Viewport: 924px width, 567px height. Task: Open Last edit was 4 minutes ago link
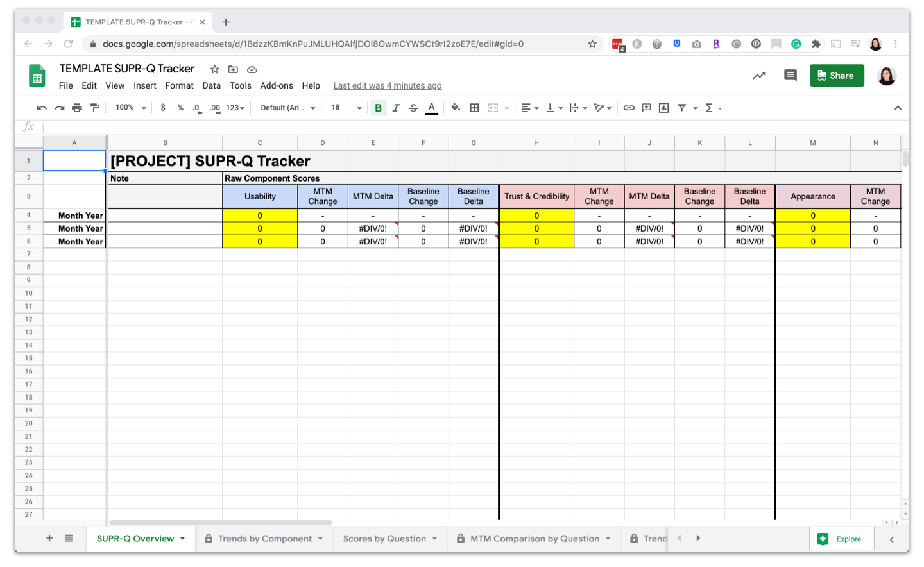click(x=388, y=85)
